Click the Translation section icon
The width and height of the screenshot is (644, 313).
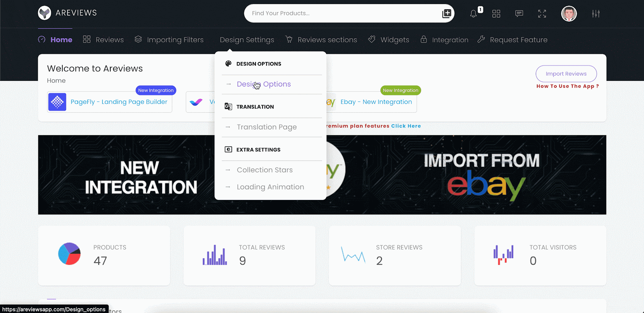tap(228, 107)
